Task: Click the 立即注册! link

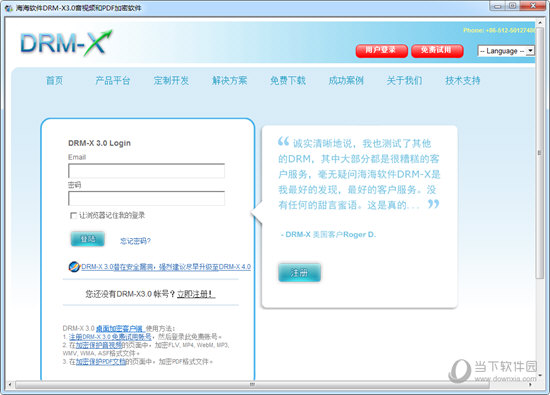Action: (x=196, y=294)
